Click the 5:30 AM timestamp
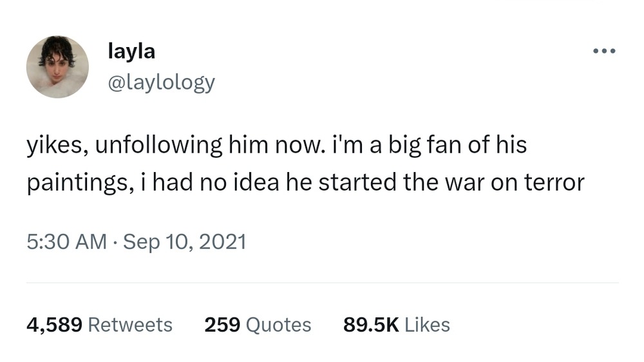Screen dimensions: 644x362 click(x=66, y=242)
